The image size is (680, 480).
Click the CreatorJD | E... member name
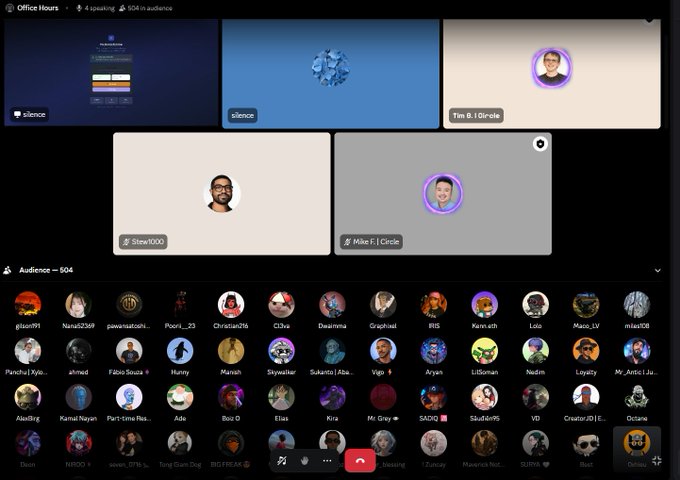[585, 418]
